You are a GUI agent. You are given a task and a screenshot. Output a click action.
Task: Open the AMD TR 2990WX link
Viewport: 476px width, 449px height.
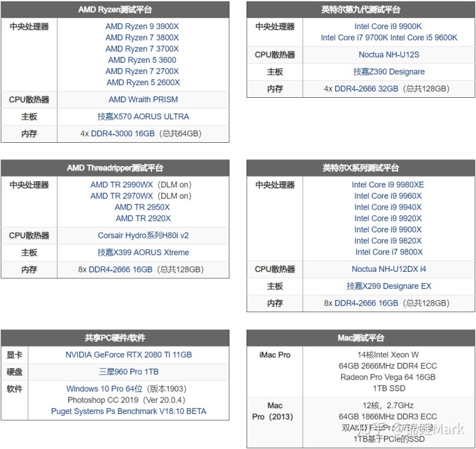[x=122, y=185]
